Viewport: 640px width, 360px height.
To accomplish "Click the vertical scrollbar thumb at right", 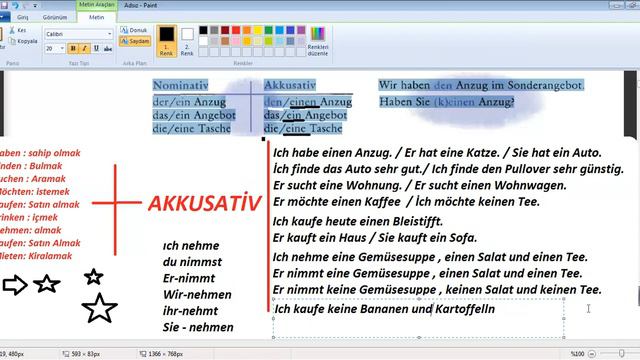I will 638,296.
